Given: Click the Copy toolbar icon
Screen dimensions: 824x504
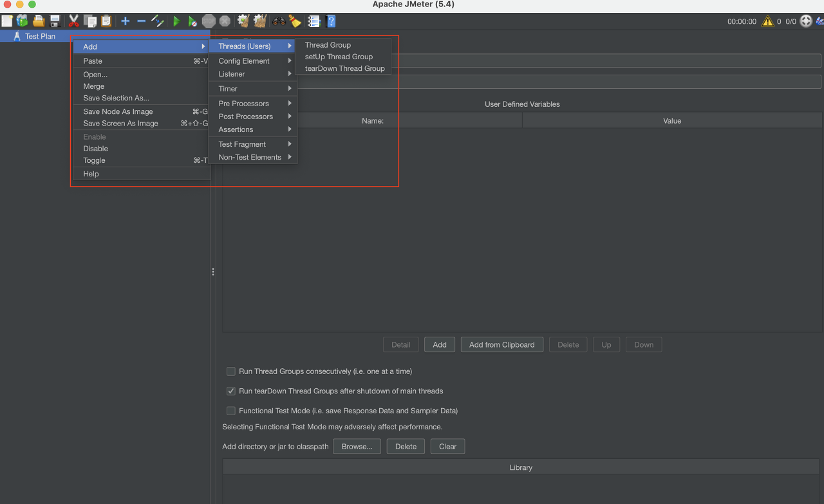Looking at the screenshot, I should tap(90, 21).
